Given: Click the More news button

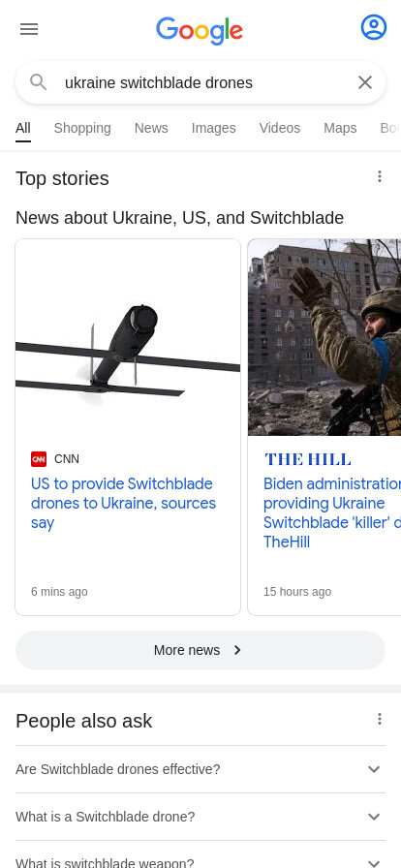Looking at the screenshot, I should pyautogui.click(x=200, y=650).
